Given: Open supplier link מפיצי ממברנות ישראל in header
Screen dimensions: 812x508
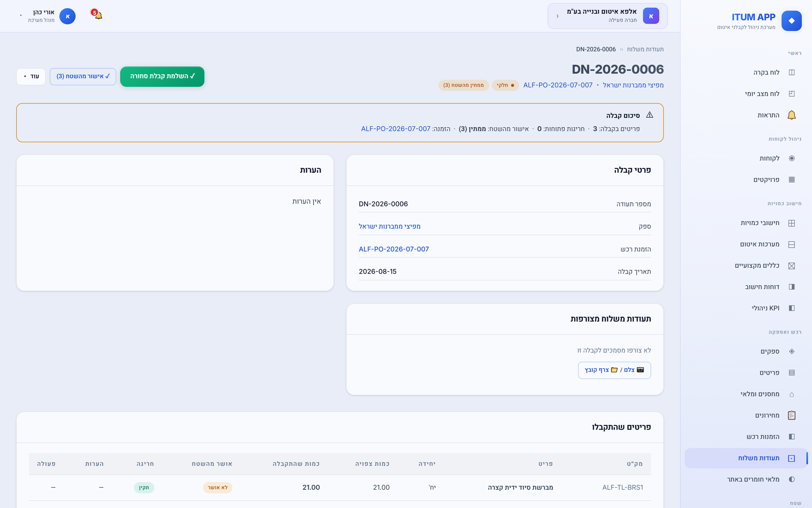Looking at the screenshot, I should click(x=633, y=85).
